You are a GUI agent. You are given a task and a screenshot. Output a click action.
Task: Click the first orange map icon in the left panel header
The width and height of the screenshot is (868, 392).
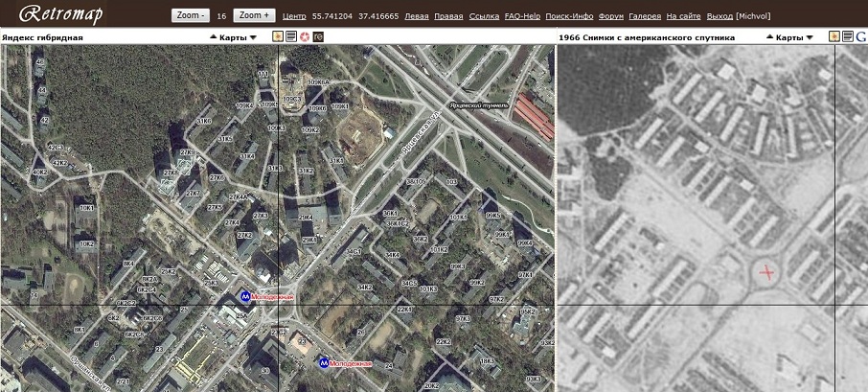pyautogui.click(x=278, y=36)
